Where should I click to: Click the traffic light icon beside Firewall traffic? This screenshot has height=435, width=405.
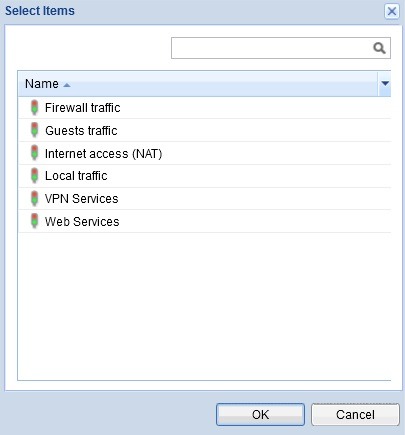click(34, 108)
